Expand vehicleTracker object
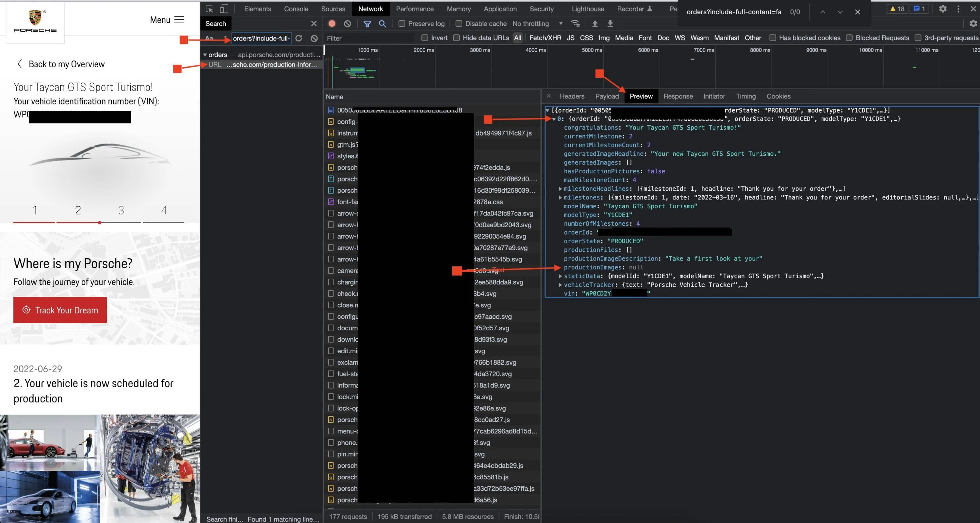This screenshot has height=523, width=980. 560,285
